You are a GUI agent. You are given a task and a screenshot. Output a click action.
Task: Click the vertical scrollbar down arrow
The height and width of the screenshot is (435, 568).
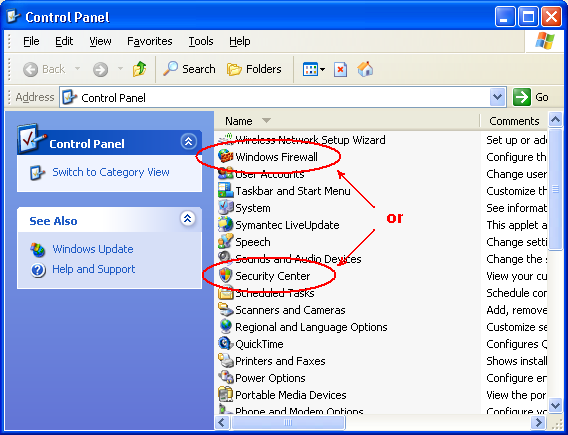(x=555, y=405)
